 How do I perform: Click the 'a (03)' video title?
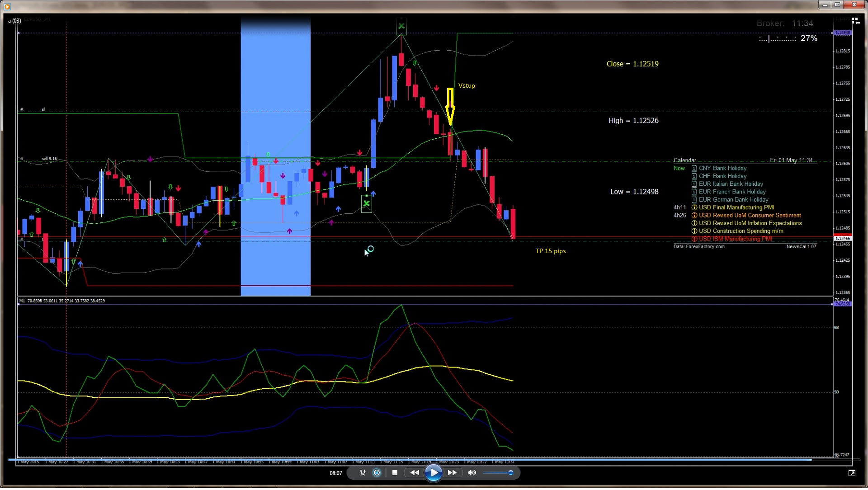14,21
